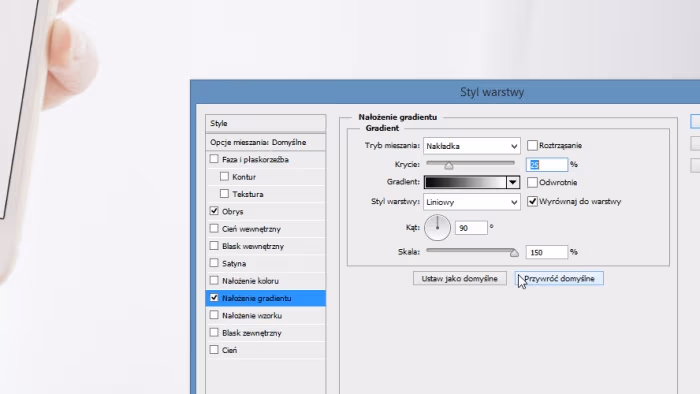Viewport: 700px width, 394px height.
Task: Click the gradient preview swatch
Action: coord(465,182)
